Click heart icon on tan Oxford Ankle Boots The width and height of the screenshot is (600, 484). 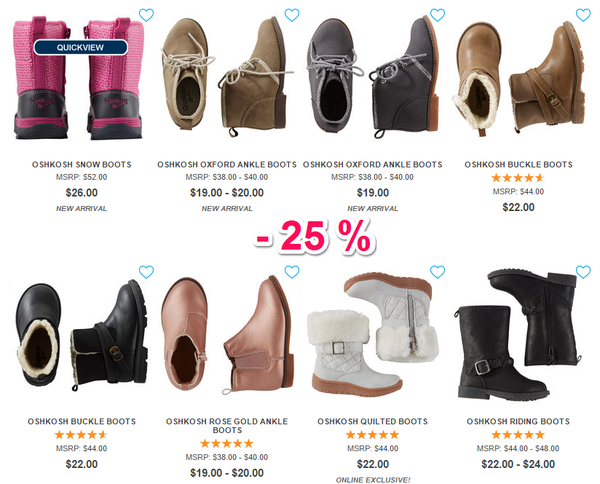point(292,15)
